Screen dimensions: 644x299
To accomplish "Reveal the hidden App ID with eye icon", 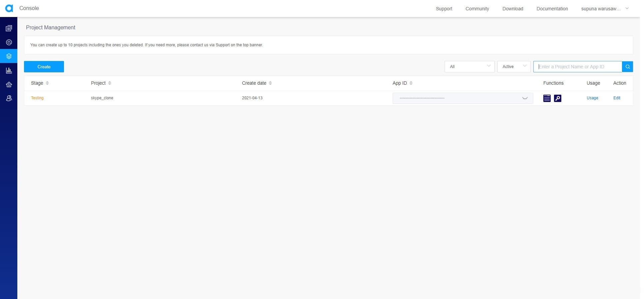I will pos(525,98).
